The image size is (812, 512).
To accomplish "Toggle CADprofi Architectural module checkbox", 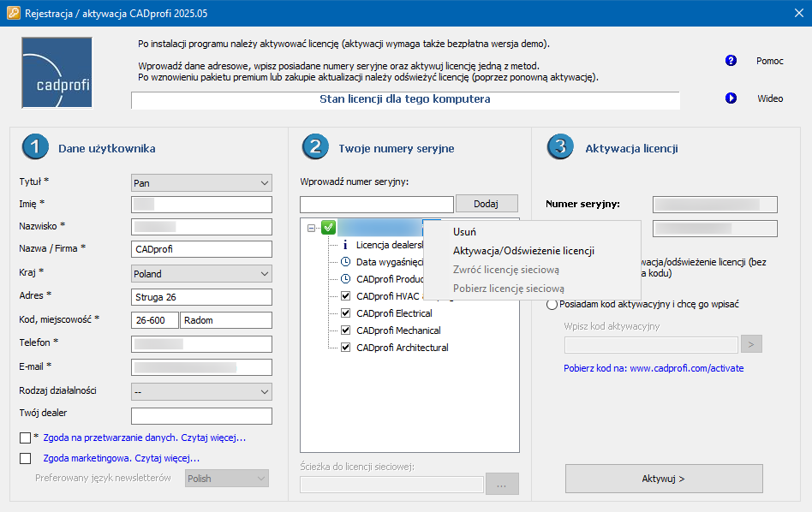I will (345, 348).
